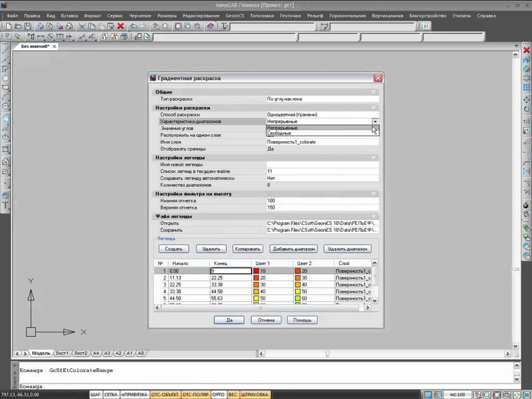Viewport: 532px width, 399px height.
Task: Click the Удалить legend button
Action: coord(211,249)
